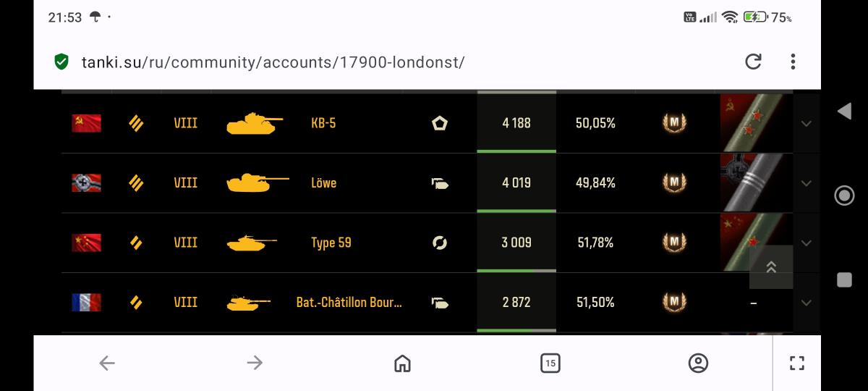868x391 pixels.
Task: Click the green site security shield icon
Action: point(62,62)
